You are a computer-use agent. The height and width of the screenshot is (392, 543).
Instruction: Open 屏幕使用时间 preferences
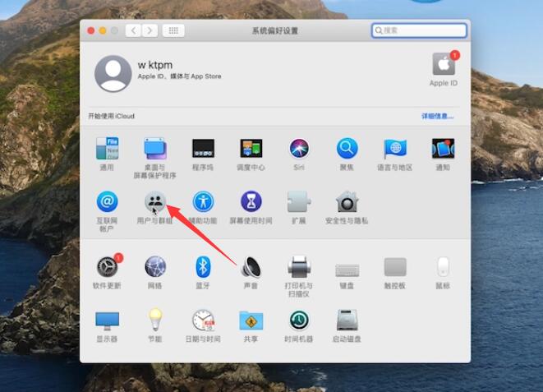pyautogui.click(x=251, y=201)
